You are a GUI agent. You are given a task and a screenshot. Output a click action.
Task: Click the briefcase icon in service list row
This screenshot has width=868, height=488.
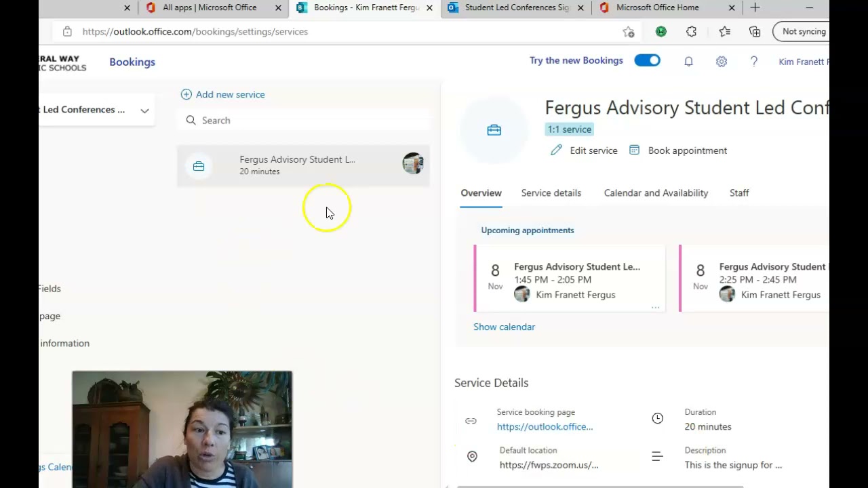click(199, 166)
